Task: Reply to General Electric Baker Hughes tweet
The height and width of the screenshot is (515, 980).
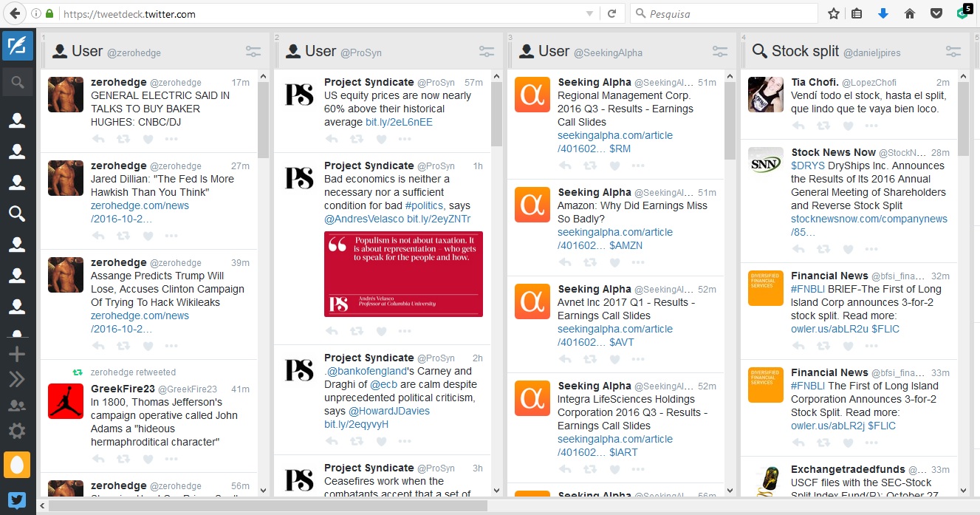Action: point(98,139)
